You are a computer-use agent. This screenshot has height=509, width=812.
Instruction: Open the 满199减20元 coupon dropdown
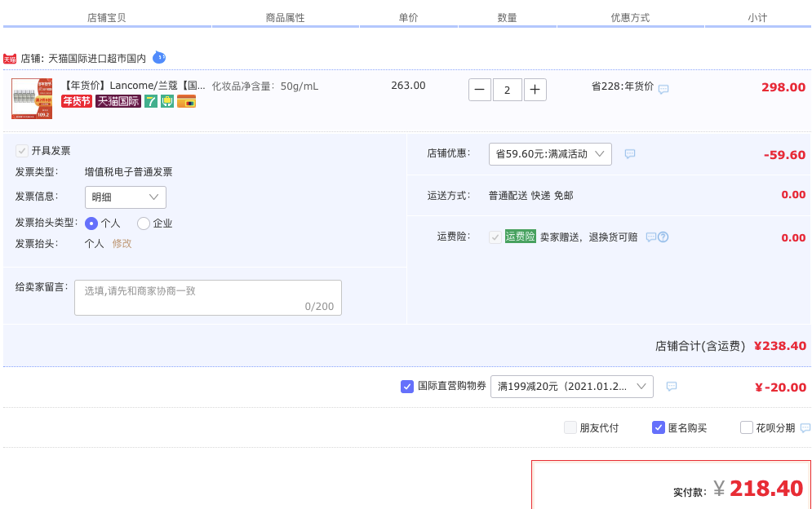572,387
